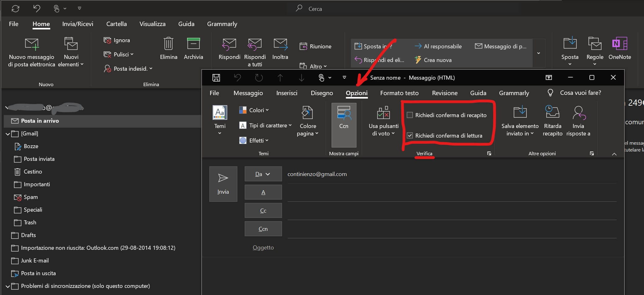
Task: Click the Archivia icon in ribbon
Action: coord(193,44)
